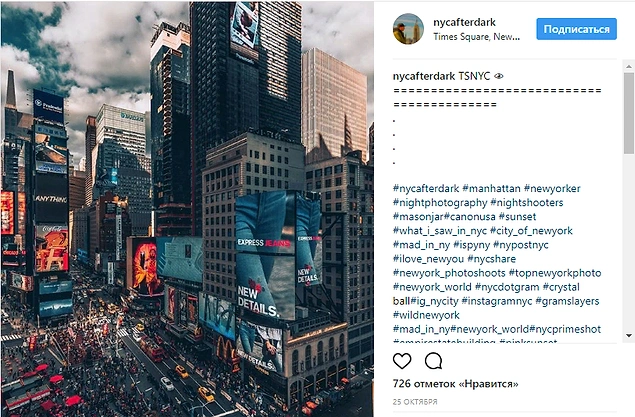Viewport: 635px width, 417px height.
Task: Click the Подписаться follow button
Action: click(576, 29)
